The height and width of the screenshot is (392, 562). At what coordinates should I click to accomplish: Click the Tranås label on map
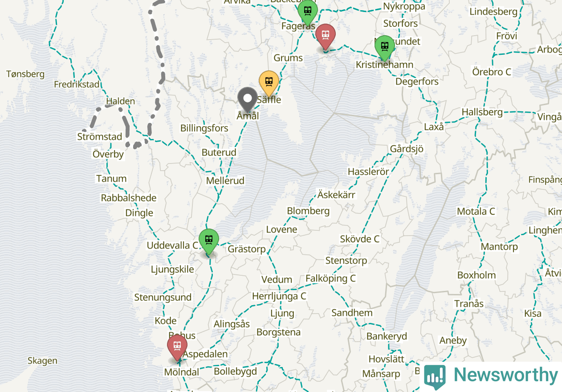[x=469, y=304]
